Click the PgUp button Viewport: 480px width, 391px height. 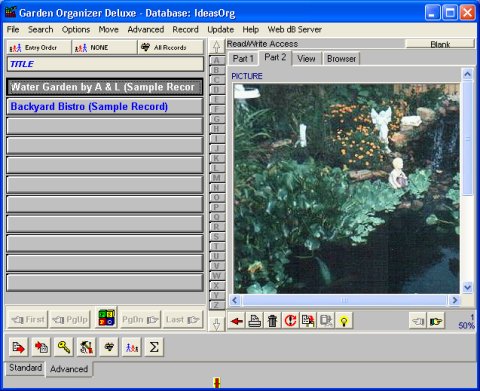tap(70, 320)
